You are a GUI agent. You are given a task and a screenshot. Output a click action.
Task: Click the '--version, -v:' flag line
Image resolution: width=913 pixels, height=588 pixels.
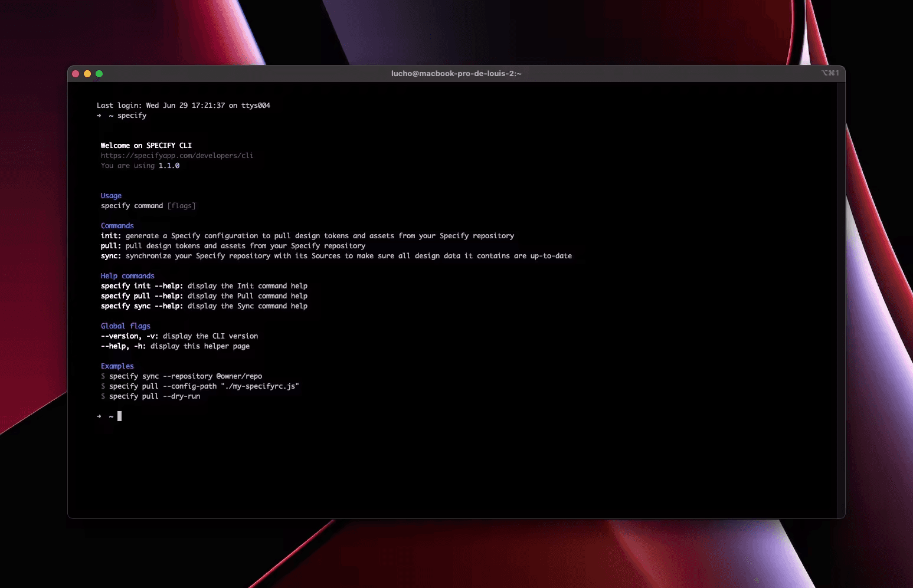click(x=179, y=336)
